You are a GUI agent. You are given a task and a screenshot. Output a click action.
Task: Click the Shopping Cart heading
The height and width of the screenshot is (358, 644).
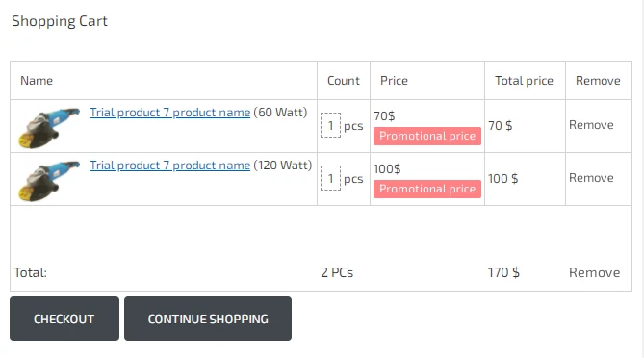point(60,21)
